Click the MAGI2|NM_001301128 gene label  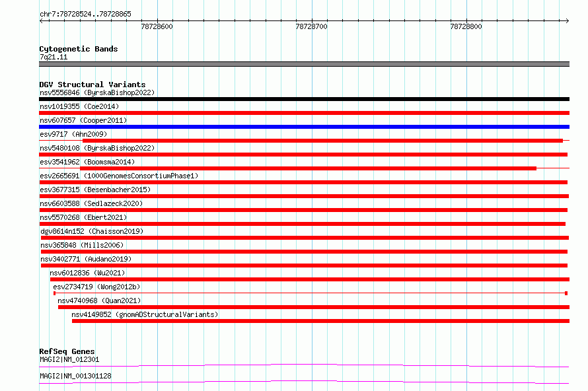click(x=75, y=376)
